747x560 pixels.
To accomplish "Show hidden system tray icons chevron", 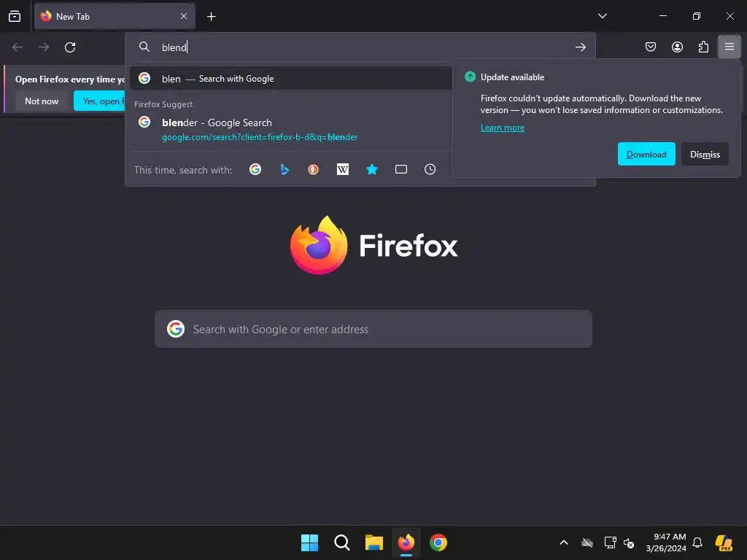I will [564, 542].
